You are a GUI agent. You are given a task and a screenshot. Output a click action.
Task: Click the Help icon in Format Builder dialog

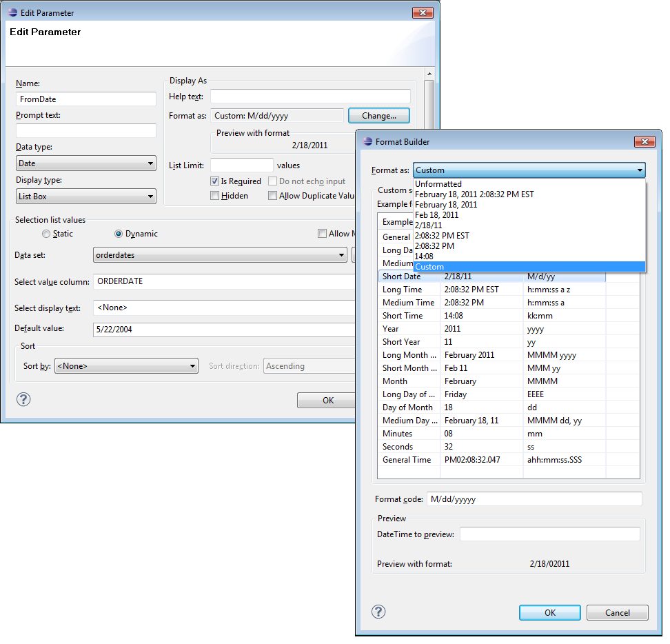point(378,612)
